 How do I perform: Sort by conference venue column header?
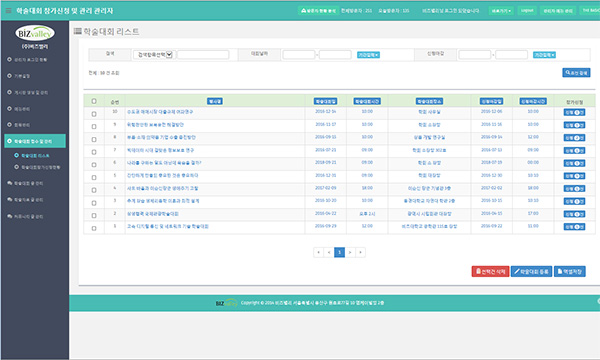point(429,101)
